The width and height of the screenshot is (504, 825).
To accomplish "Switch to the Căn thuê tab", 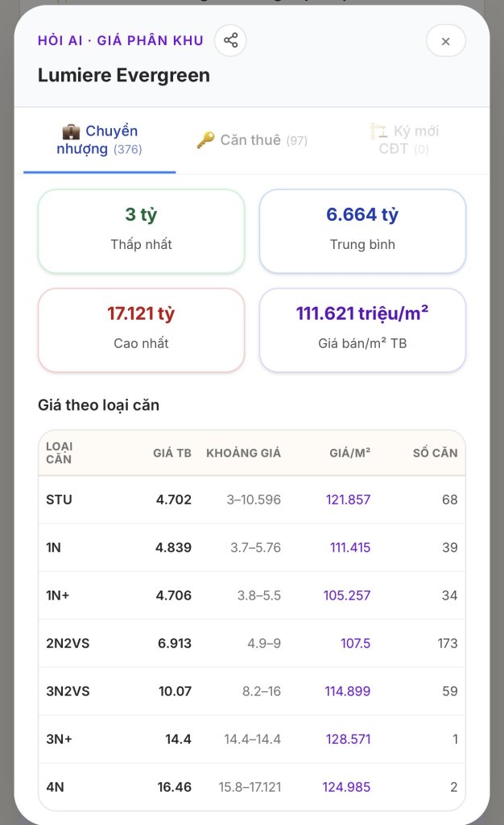I will click(252, 140).
